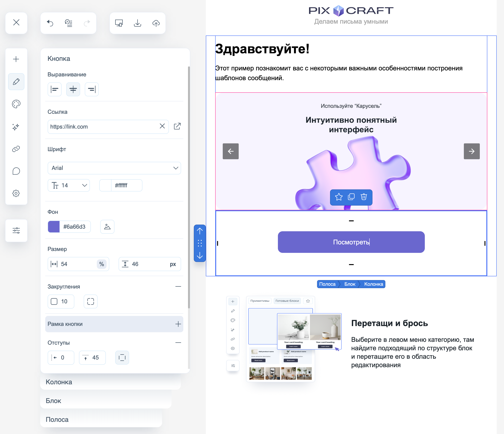Open the palette styles icon in sidebar
This screenshot has width=504, height=434.
(x=16, y=104)
